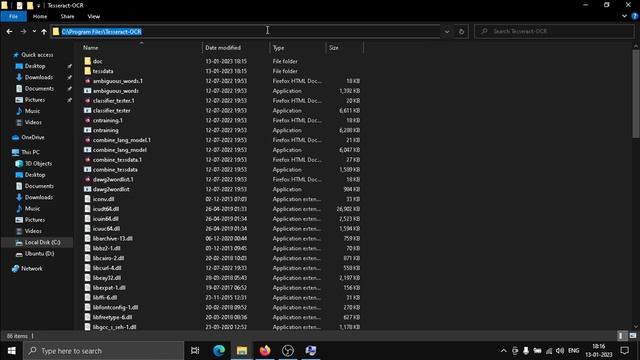
Task: Open the Share ribbon tab
Action: (67, 16)
